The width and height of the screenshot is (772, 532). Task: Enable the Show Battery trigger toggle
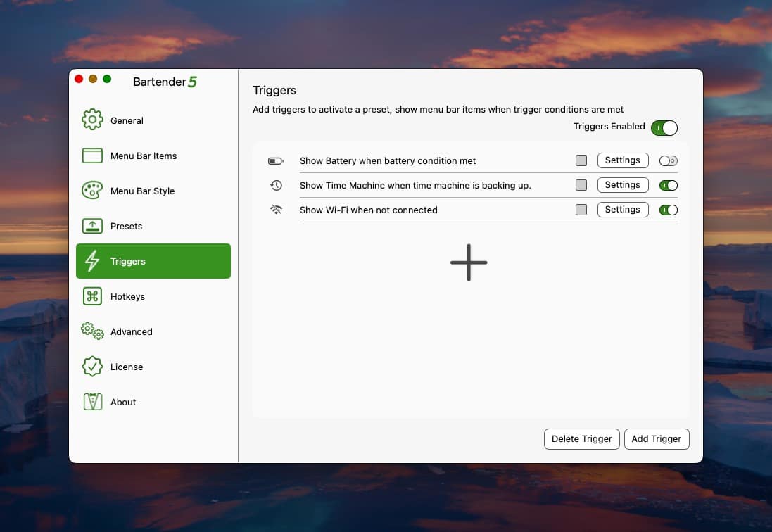coord(668,161)
